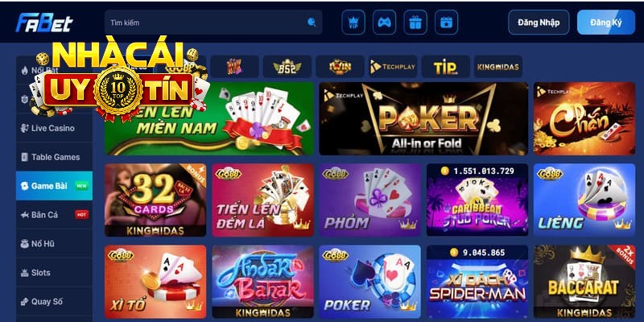Click the VIP crown icon
644x322 pixels.
point(353,23)
